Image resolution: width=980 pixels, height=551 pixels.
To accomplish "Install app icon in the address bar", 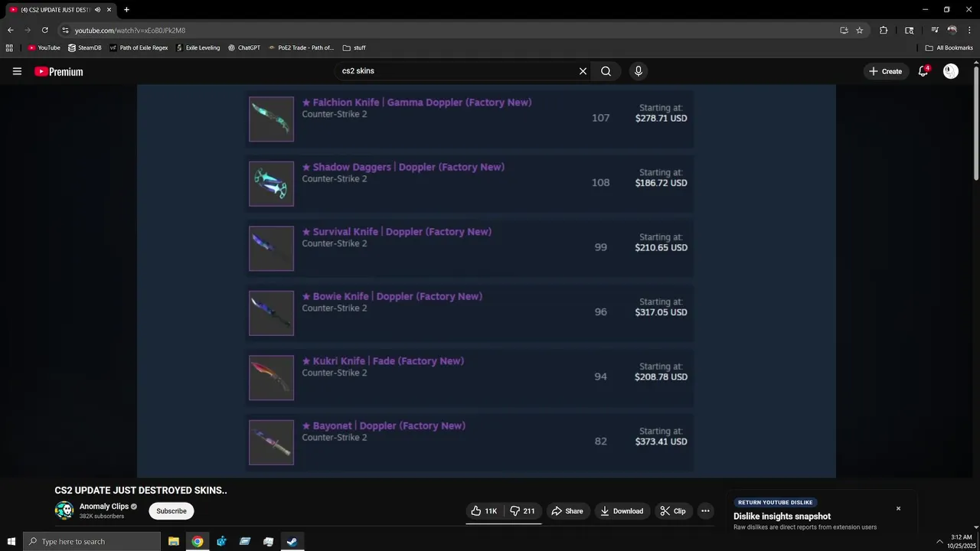I will pyautogui.click(x=844, y=31).
